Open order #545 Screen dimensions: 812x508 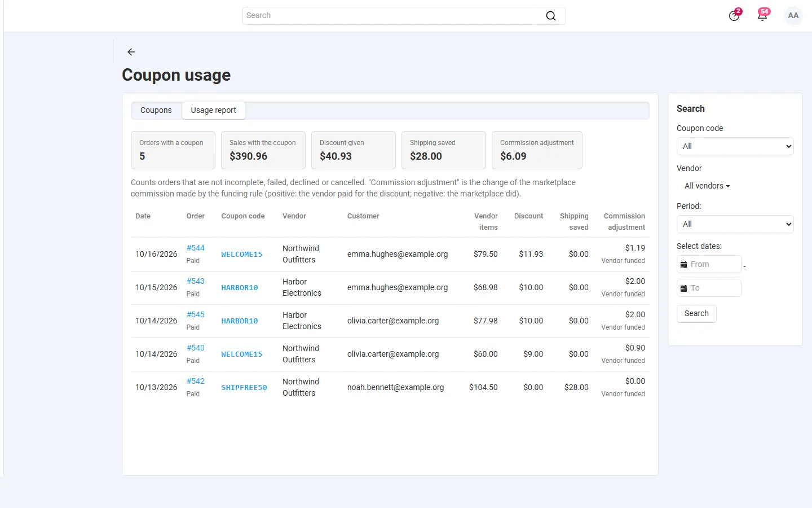click(196, 314)
